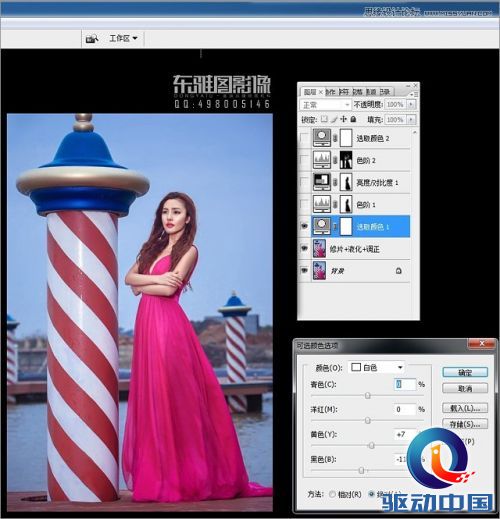Screen dimensions: 500x519
Task: Select the 色阶 1 layer mask thumbnail
Action: pos(346,204)
